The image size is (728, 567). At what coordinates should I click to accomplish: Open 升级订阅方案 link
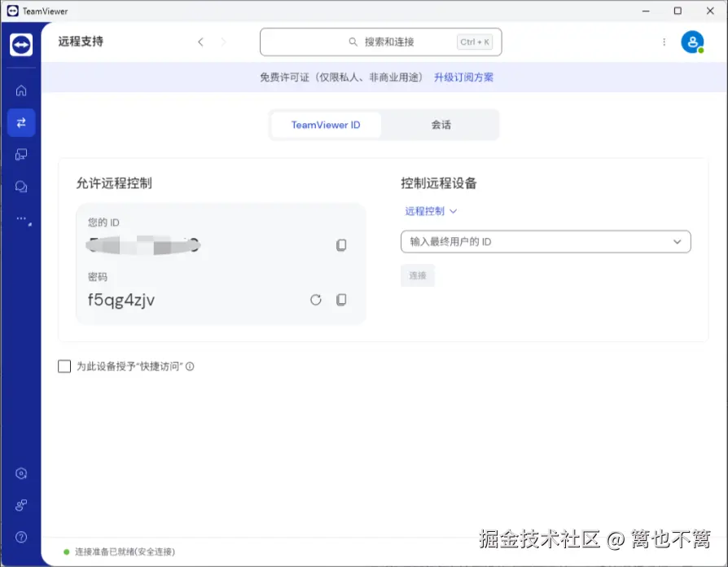coord(463,78)
